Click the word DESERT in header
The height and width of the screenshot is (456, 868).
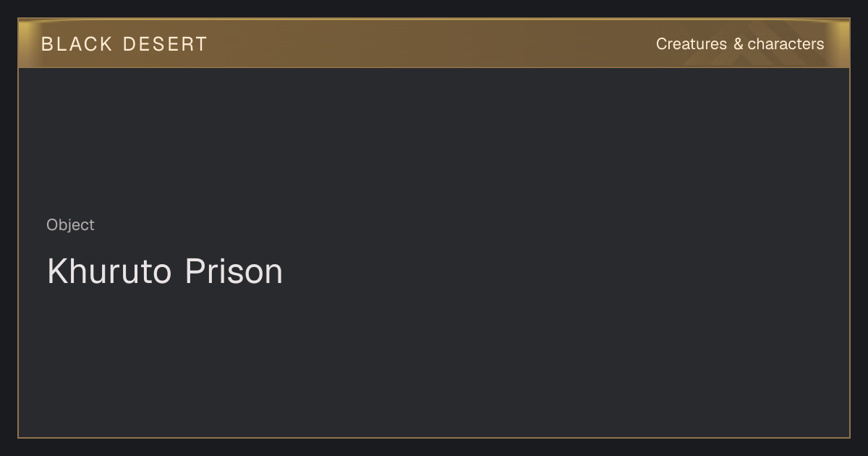point(166,44)
